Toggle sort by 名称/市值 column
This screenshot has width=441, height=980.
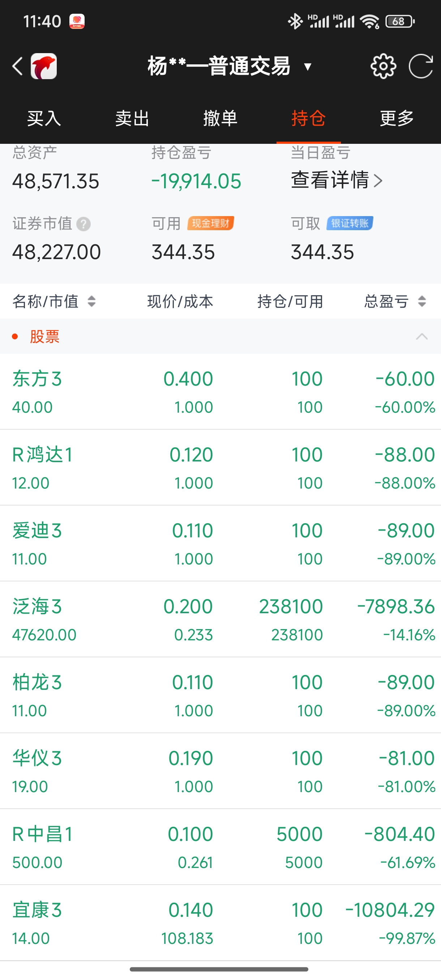pyautogui.click(x=54, y=302)
